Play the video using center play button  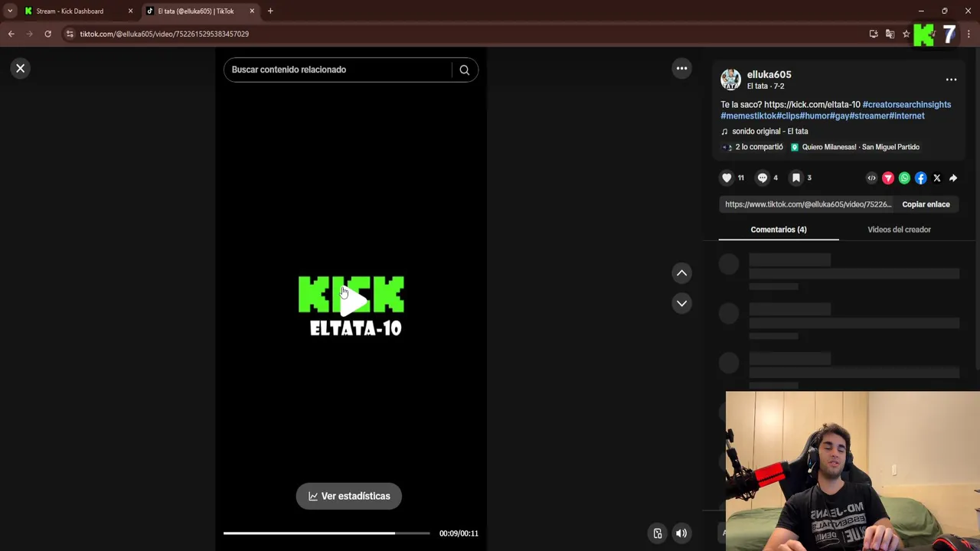(x=352, y=302)
